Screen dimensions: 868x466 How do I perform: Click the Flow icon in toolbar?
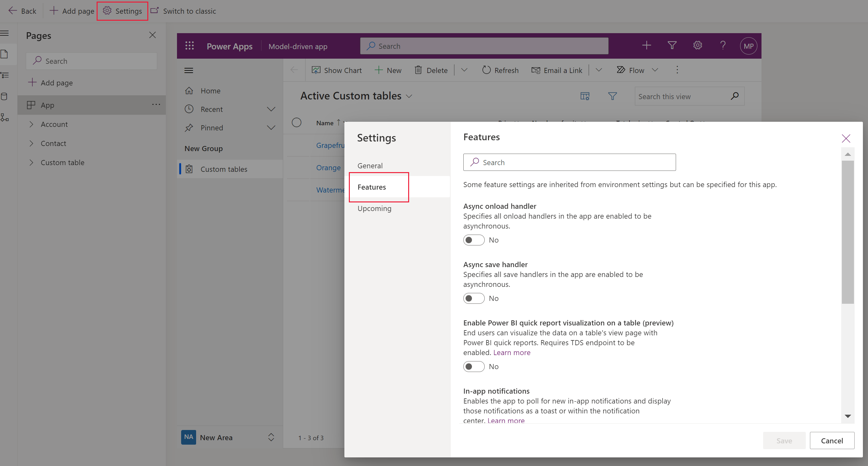pos(622,70)
